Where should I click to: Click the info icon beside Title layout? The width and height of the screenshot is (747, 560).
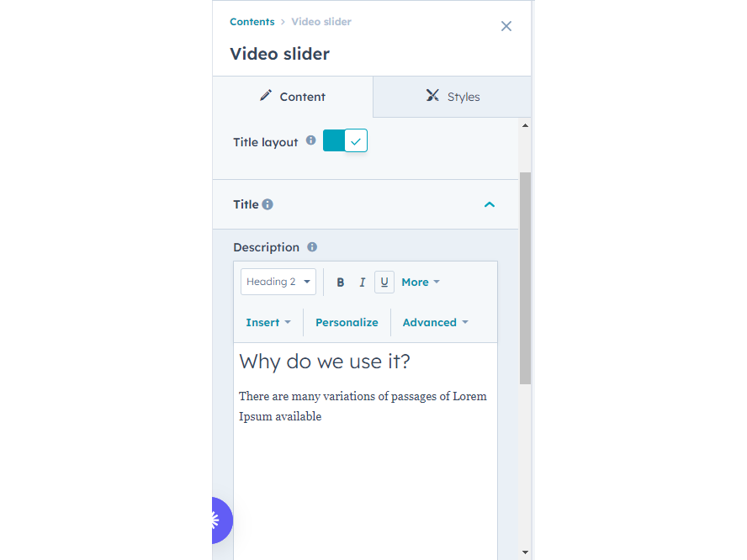click(310, 141)
